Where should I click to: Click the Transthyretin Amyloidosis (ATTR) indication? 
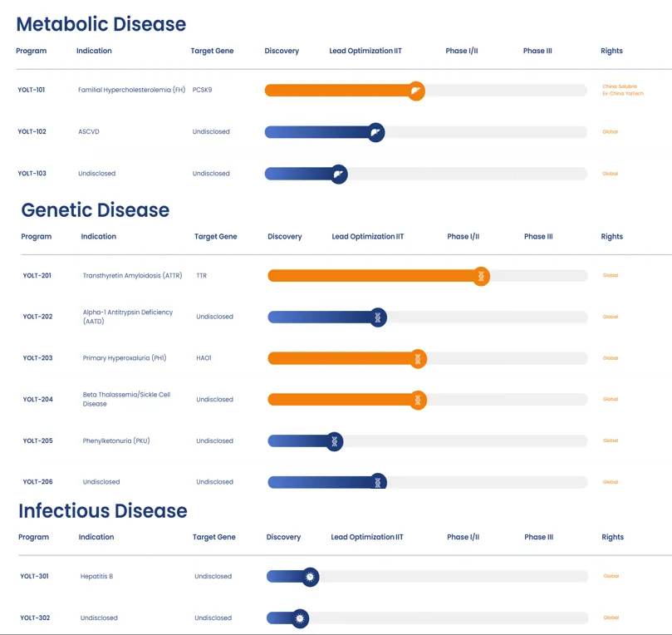point(132,275)
